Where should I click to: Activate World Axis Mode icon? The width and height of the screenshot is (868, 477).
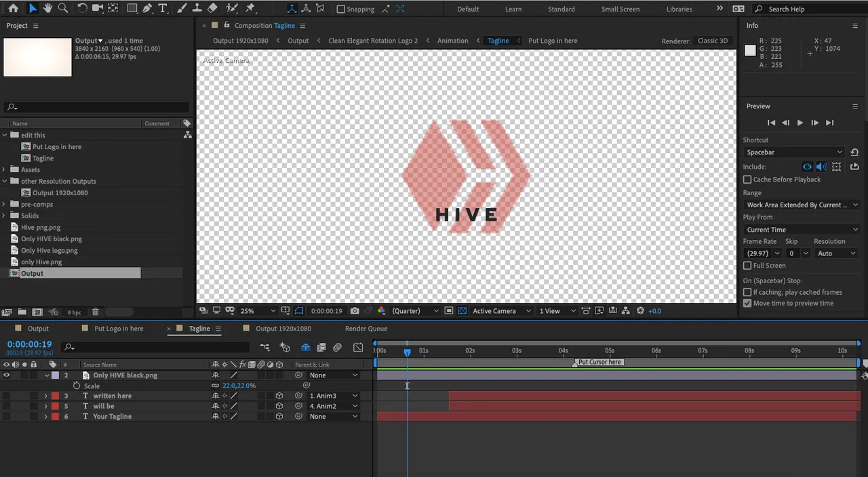coord(306,9)
